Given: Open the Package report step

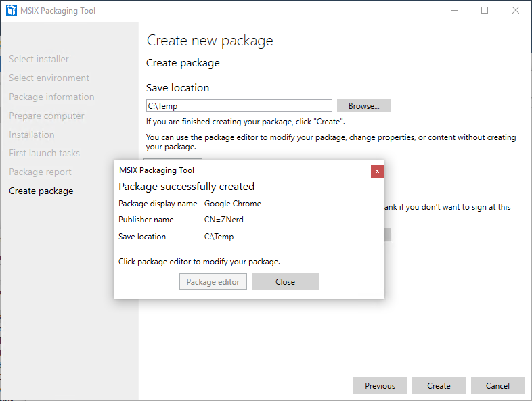Looking at the screenshot, I should tap(40, 172).
